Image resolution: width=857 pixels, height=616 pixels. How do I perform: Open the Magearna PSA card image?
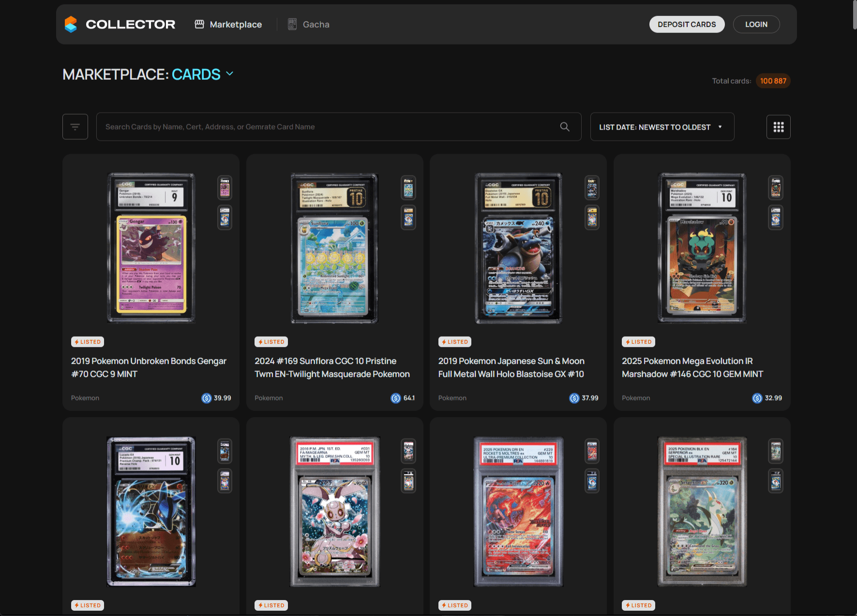click(334, 512)
